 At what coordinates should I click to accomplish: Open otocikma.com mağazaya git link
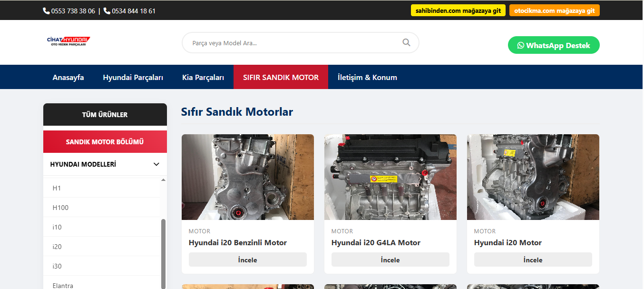(555, 10)
